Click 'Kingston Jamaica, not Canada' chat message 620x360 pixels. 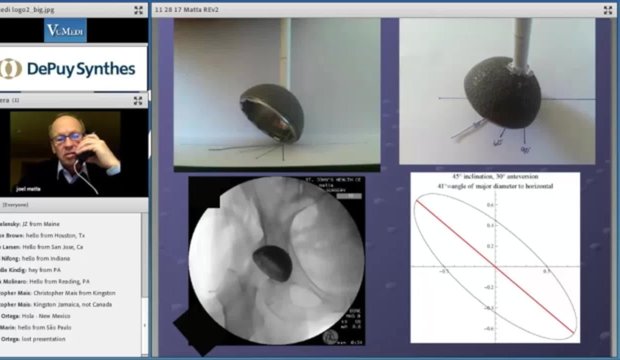[x=56, y=304]
